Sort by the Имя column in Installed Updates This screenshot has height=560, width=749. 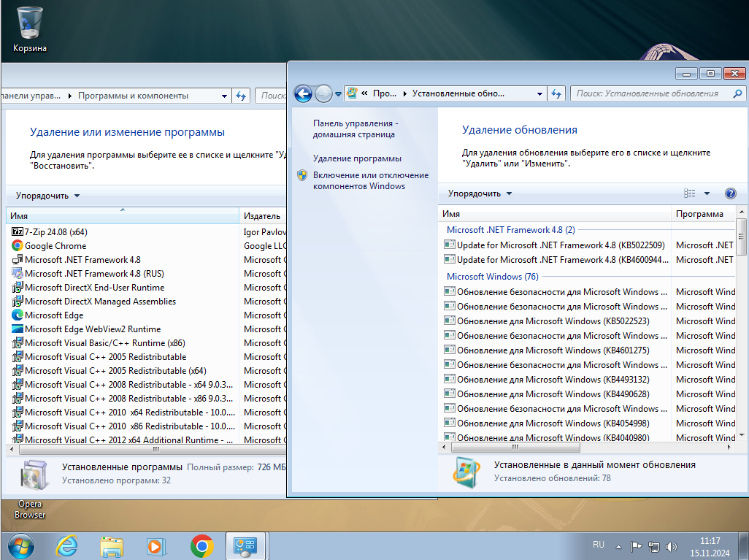coord(554,214)
